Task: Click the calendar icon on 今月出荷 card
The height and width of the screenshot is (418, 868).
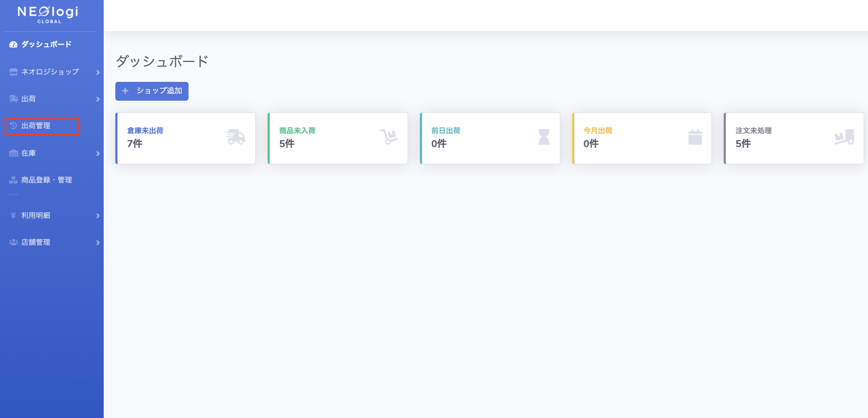Action: click(695, 137)
